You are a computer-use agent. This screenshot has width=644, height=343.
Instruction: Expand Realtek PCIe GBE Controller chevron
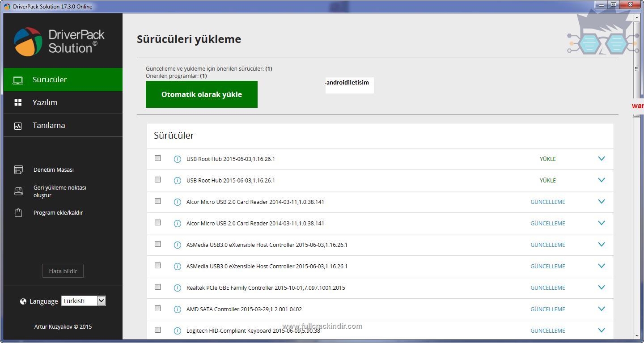tap(602, 287)
